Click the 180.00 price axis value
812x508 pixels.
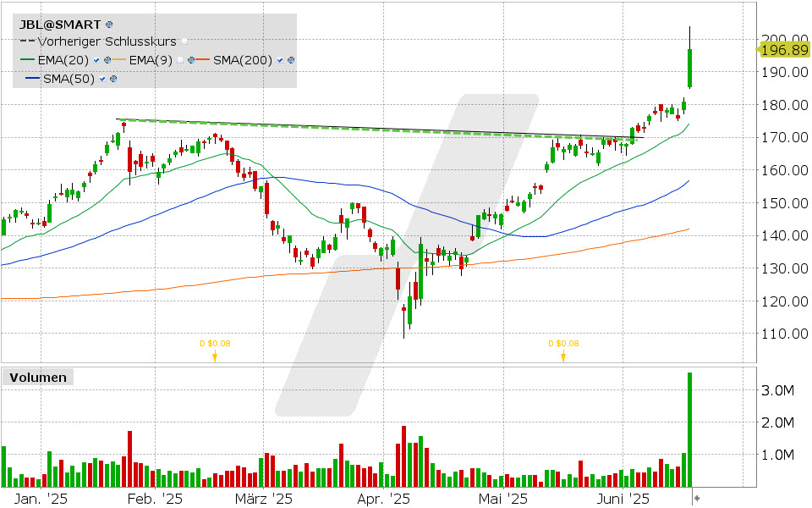(785, 105)
